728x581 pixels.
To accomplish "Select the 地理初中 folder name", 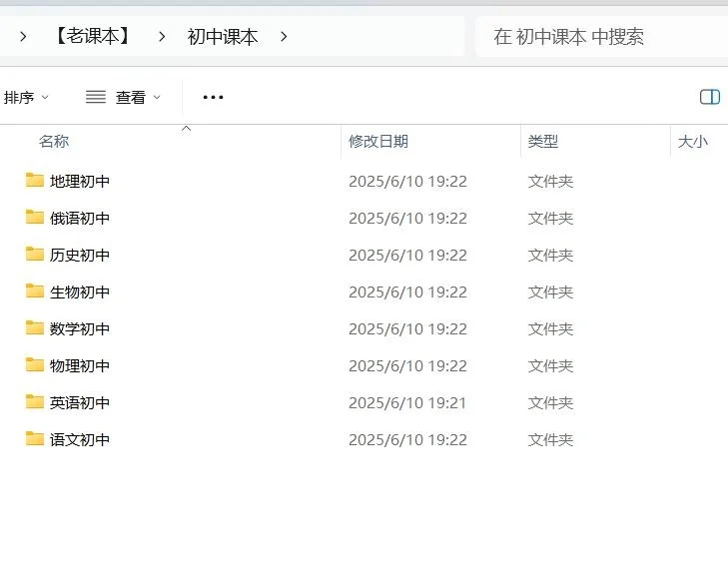I will (x=80, y=181).
